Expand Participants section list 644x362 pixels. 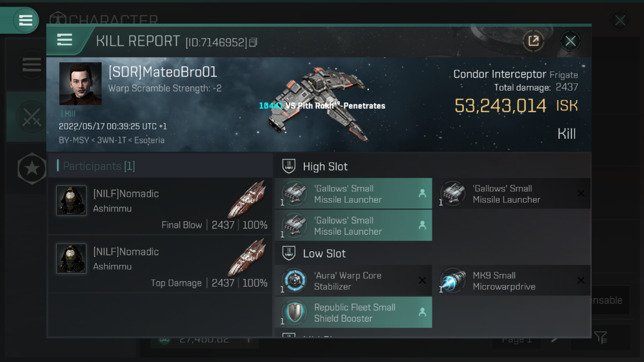(98, 166)
